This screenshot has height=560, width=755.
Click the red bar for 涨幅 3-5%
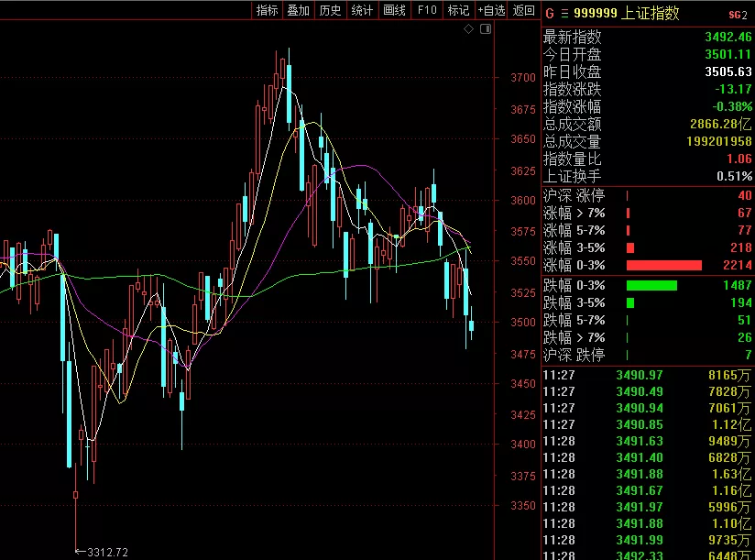(630, 248)
